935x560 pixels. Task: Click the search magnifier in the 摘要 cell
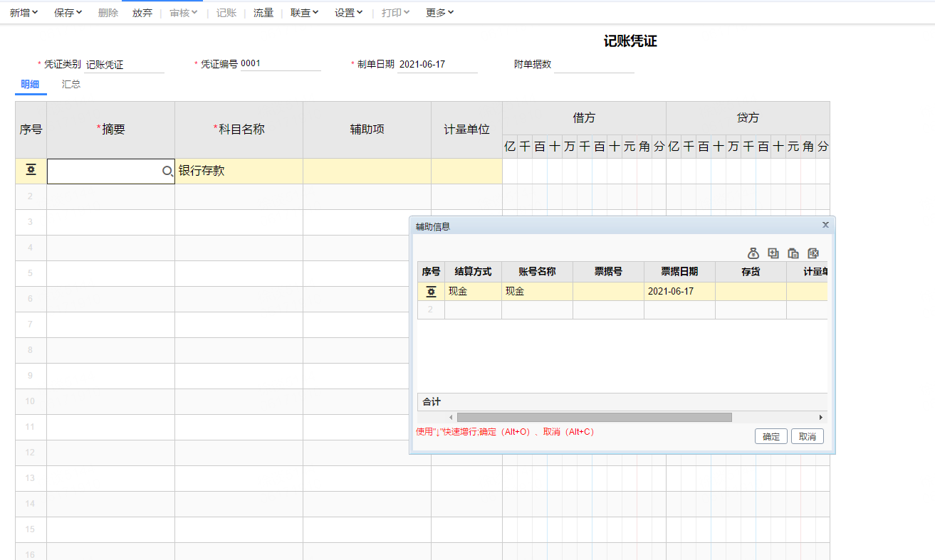pos(167,171)
